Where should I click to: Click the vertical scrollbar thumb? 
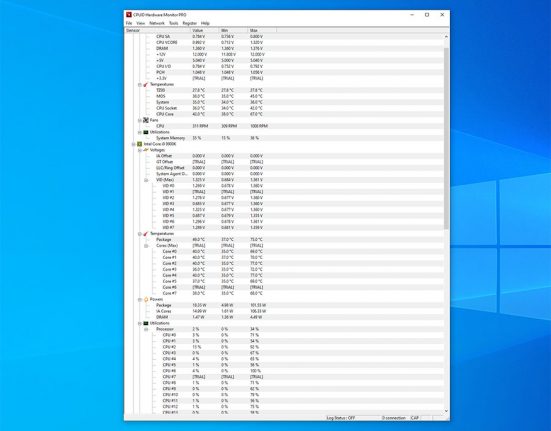pos(446,139)
